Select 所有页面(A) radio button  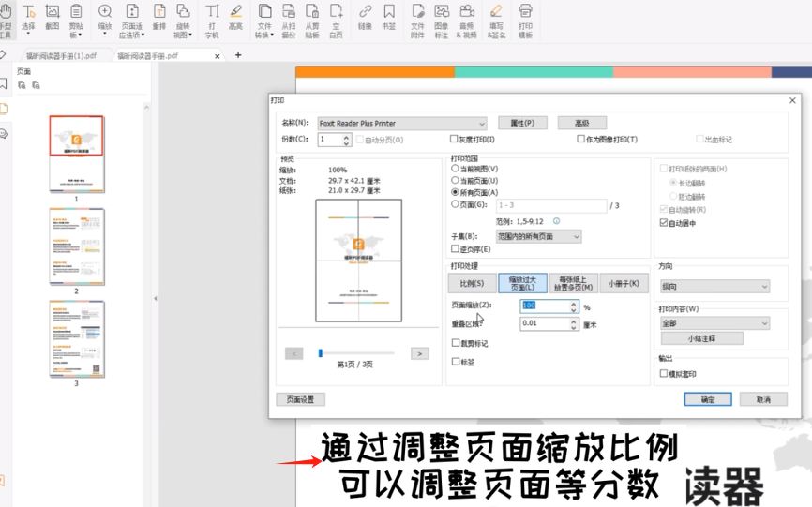(x=455, y=192)
